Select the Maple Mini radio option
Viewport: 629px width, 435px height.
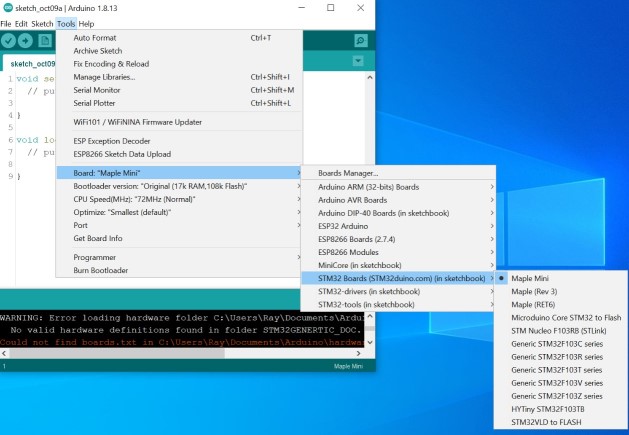point(560,278)
